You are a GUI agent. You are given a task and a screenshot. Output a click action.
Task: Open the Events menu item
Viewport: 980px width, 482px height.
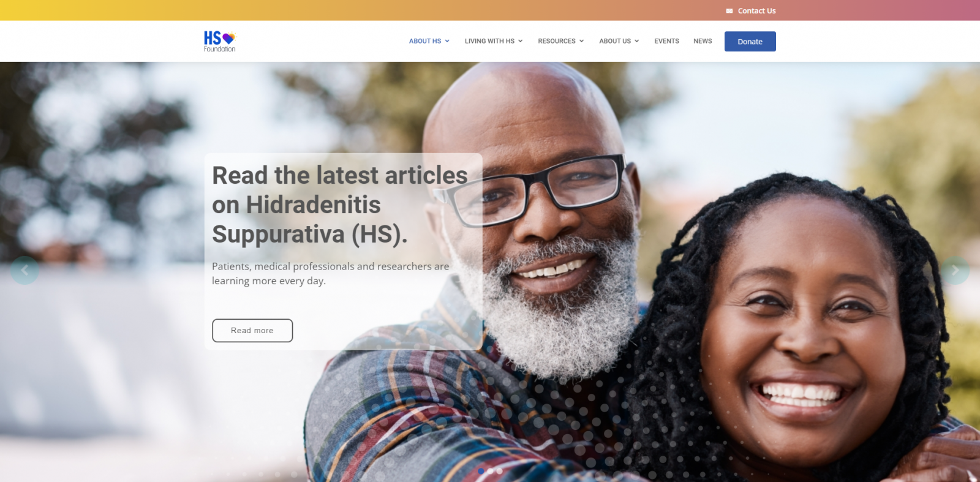tap(666, 41)
